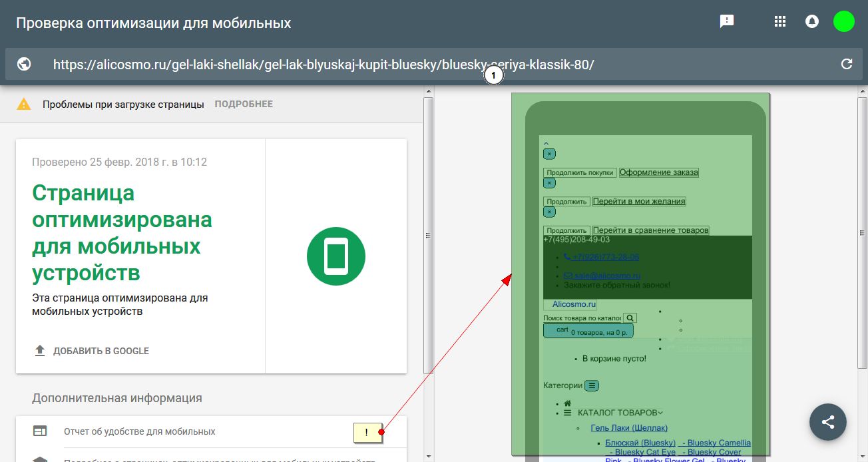868x462 pixels.
Task: Expand КАТАЛОГ ТОВАРОВ menu
Action: 620,413
